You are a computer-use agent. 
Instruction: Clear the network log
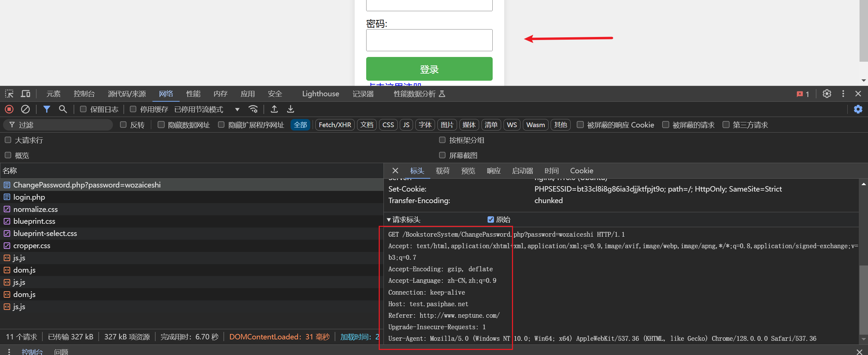(x=25, y=109)
